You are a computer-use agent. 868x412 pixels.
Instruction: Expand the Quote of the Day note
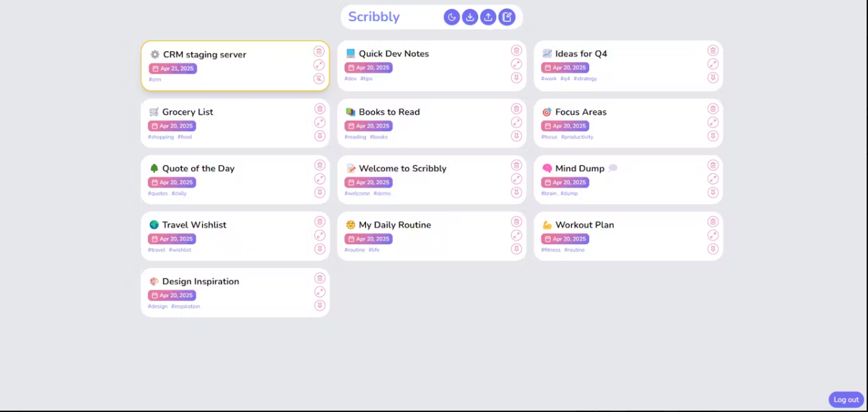point(320,179)
